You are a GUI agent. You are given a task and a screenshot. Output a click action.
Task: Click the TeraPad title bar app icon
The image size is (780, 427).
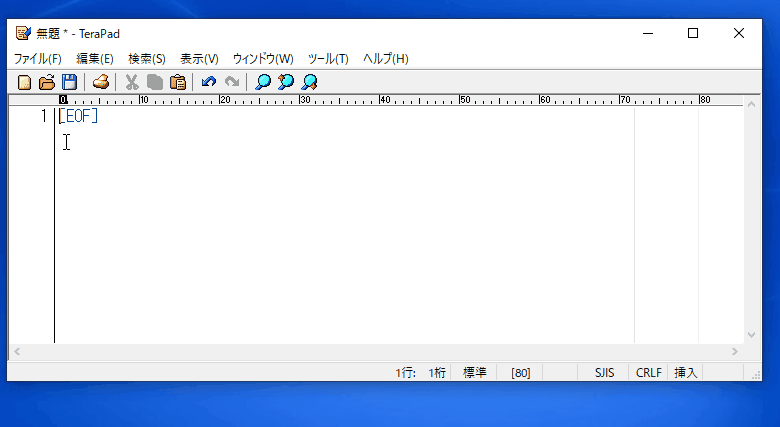tap(23, 33)
